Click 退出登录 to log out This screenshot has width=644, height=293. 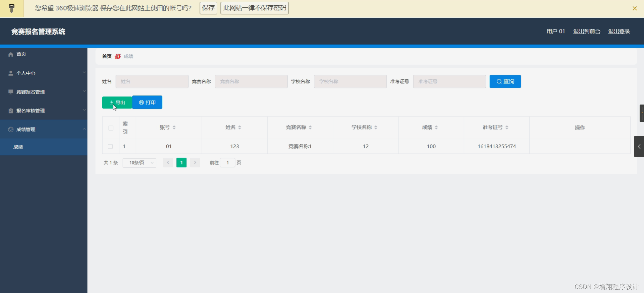click(619, 31)
